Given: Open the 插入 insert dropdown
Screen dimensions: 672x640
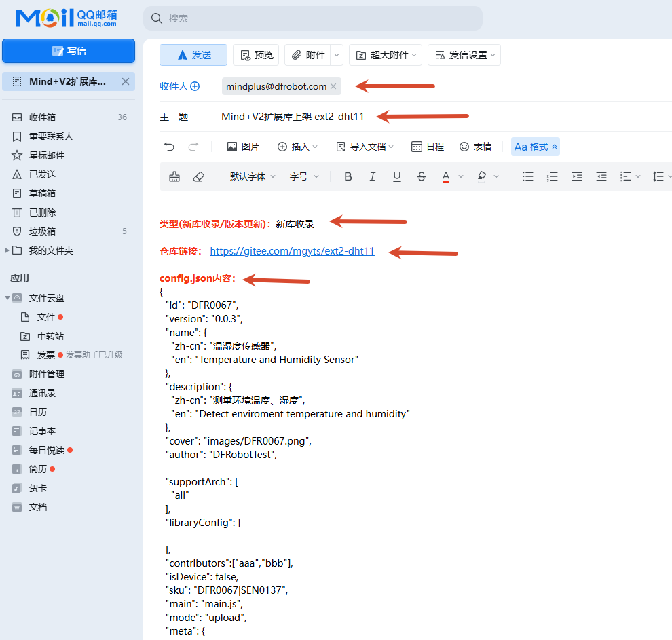Looking at the screenshot, I should (x=297, y=147).
